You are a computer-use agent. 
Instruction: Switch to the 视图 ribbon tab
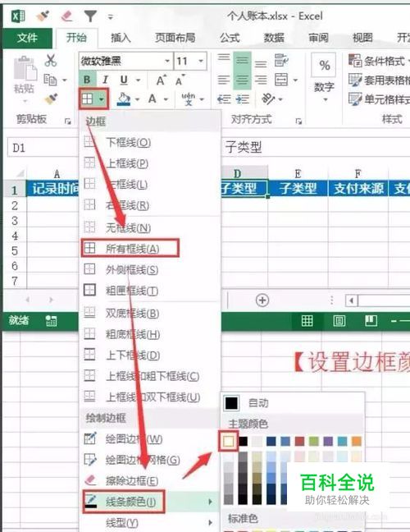[x=362, y=38]
